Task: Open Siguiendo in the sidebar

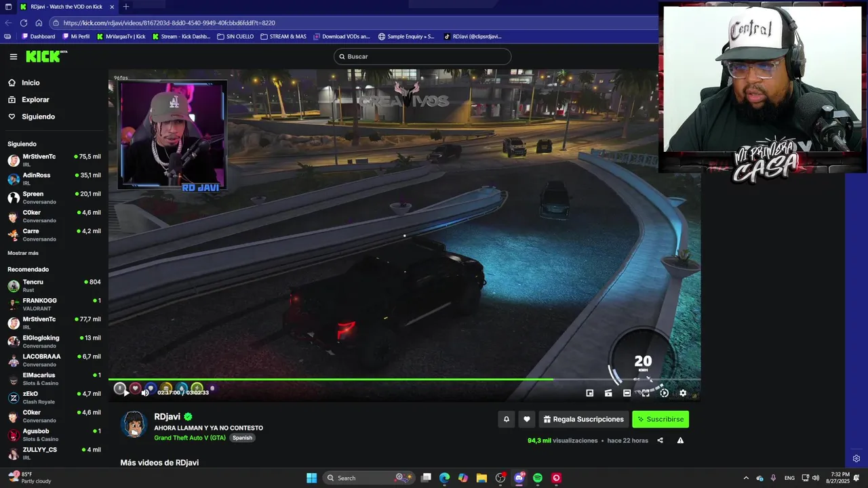Action: pos(31,117)
